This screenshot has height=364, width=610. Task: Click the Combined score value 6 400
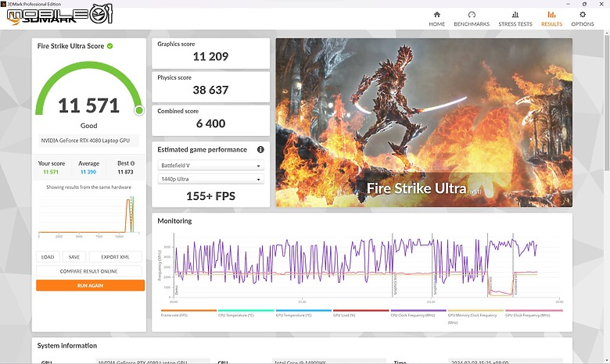210,123
